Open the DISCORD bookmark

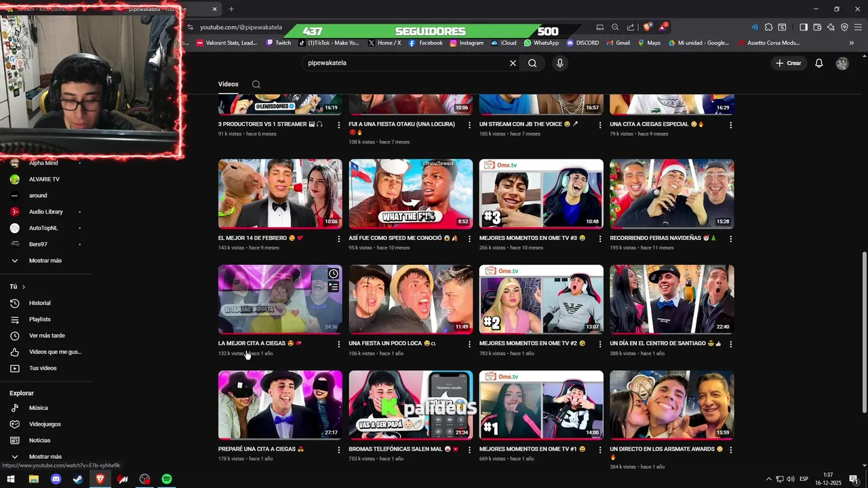[583, 43]
